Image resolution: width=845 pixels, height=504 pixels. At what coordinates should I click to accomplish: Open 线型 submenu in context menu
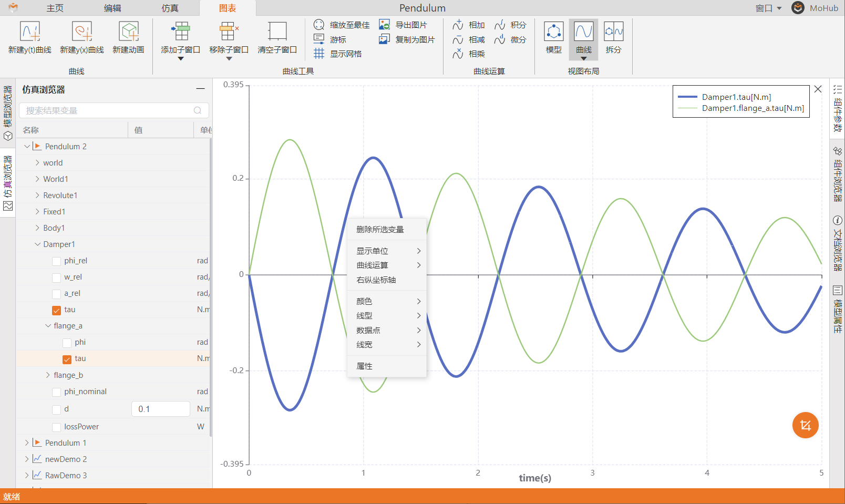[x=387, y=315]
